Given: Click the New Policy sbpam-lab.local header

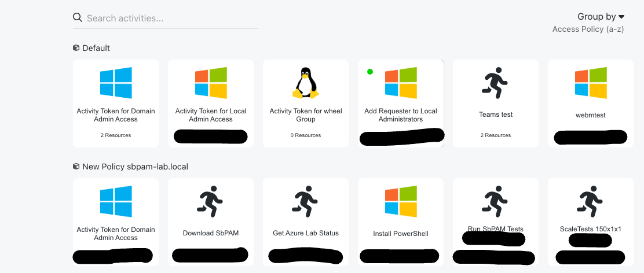Looking at the screenshot, I should [134, 167].
